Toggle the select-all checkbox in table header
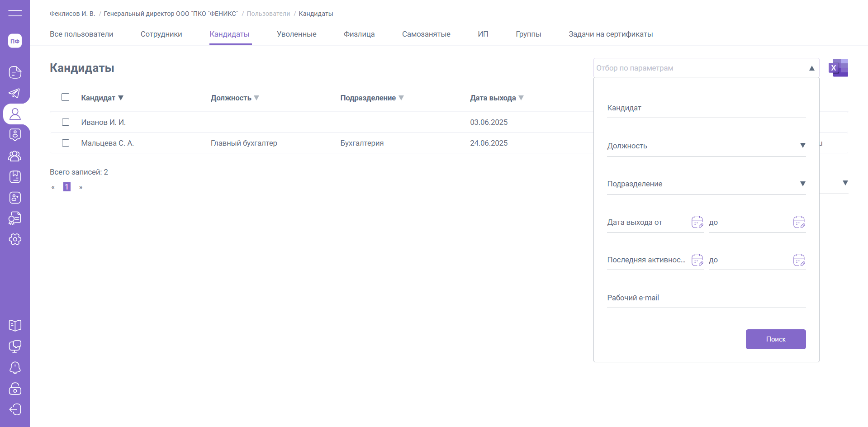The width and height of the screenshot is (868, 427). [x=66, y=97]
